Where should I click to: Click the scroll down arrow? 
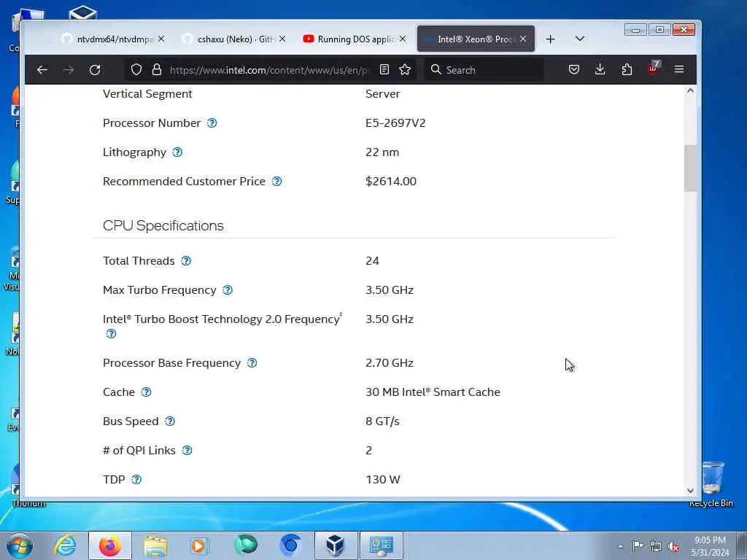(x=690, y=491)
